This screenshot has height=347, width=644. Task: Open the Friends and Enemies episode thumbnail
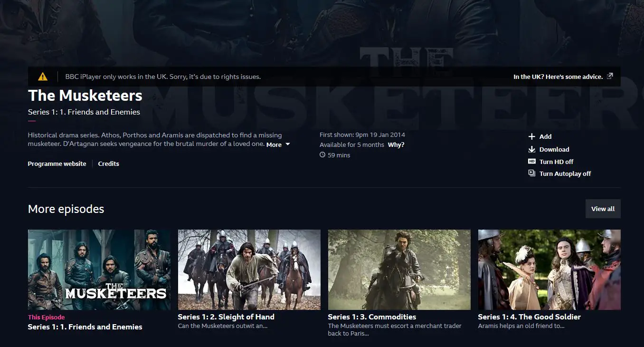point(99,270)
